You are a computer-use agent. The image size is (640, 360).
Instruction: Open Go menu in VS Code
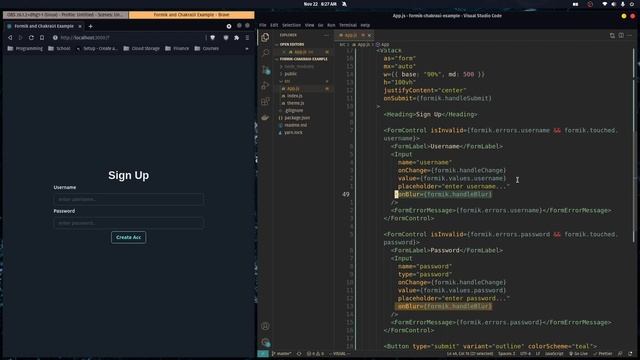[320, 25]
